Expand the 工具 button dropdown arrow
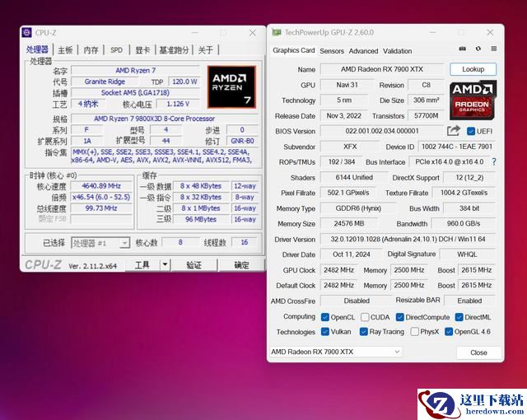527x420 pixels. [x=165, y=265]
